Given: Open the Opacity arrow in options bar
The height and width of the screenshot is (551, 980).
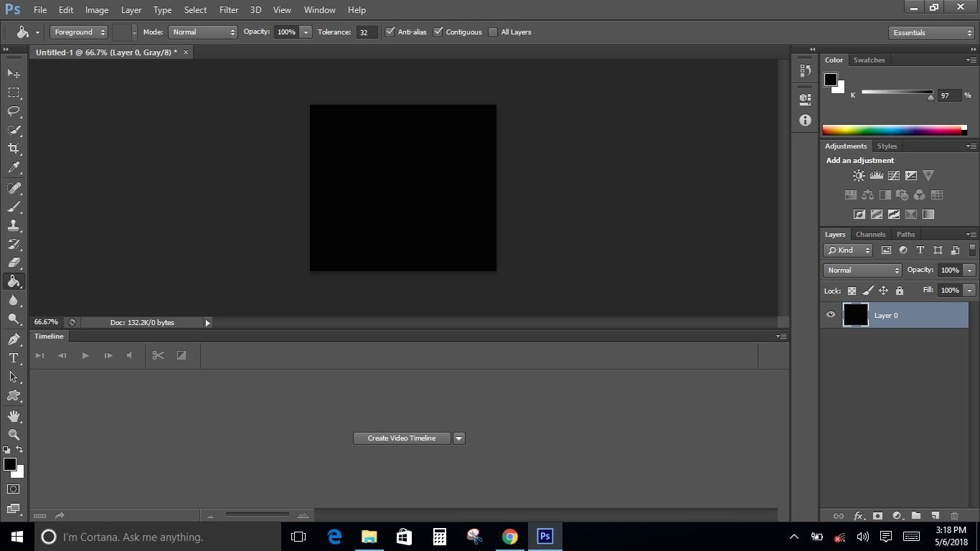Looking at the screenshot, I should [306, 32].
